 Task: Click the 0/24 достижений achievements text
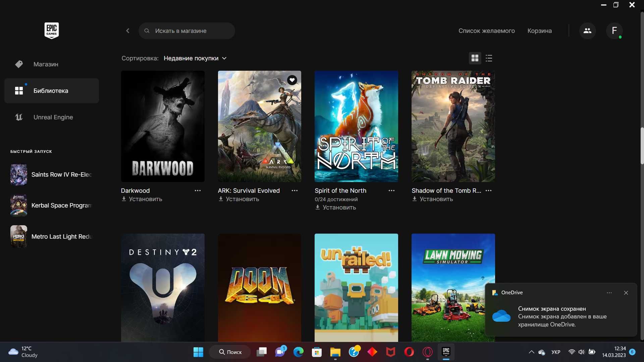pos(336,199)
